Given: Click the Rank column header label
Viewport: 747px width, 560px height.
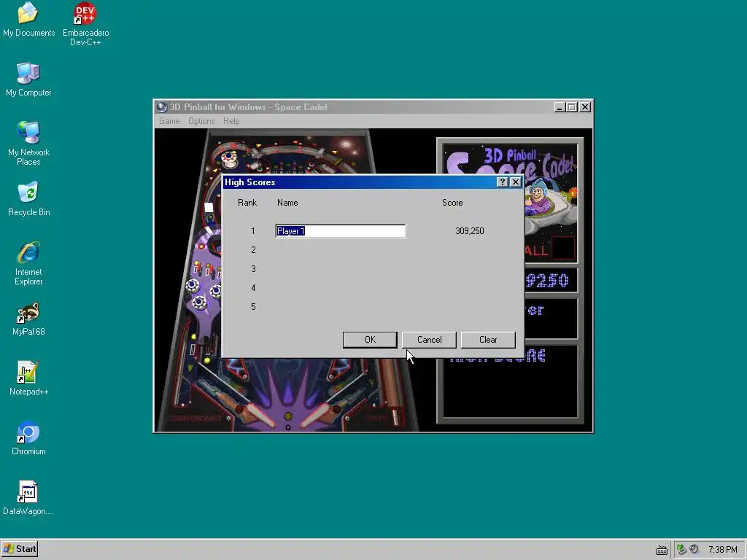Looking at the screenshot, I should click(x=247, y=203).
